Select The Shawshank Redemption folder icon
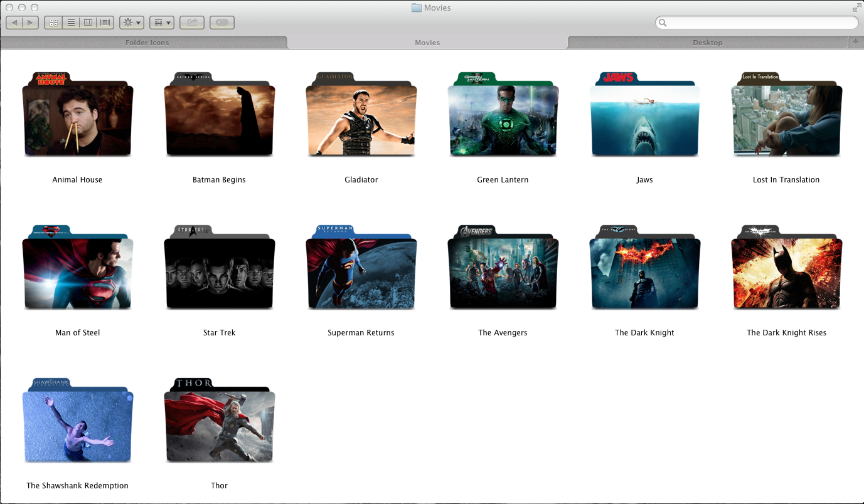864x504 pixels. click(78, 420)
